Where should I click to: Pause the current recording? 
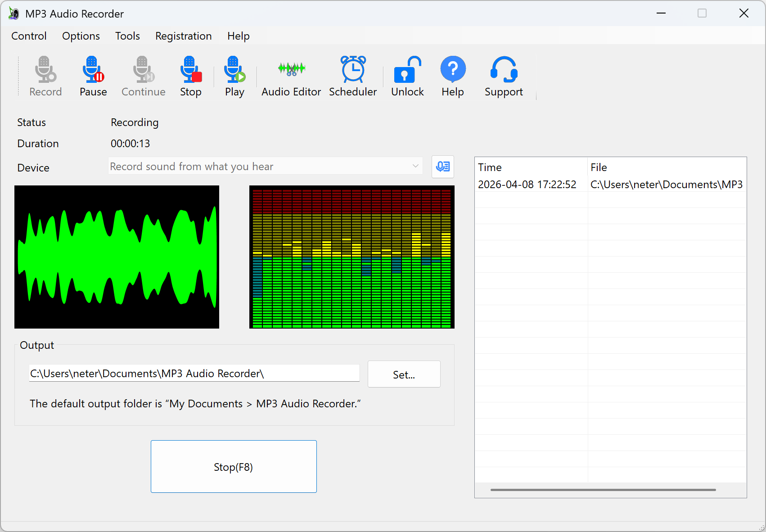click(92, 76)
